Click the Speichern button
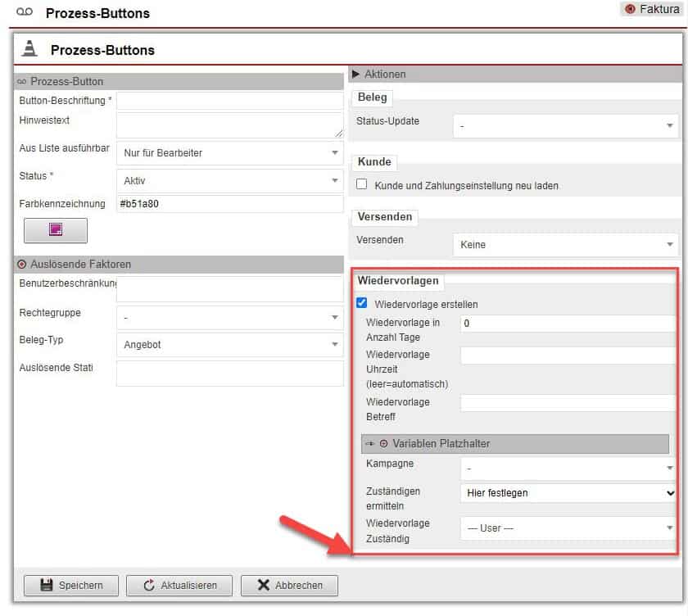 (x=71, y=585)
